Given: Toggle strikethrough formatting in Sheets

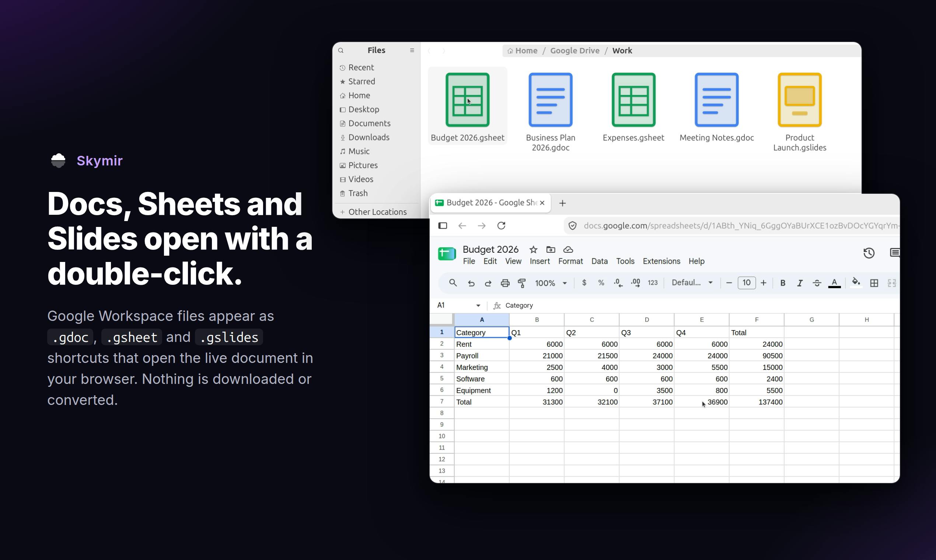Looking at the screenshot, I should coord(817,283).
